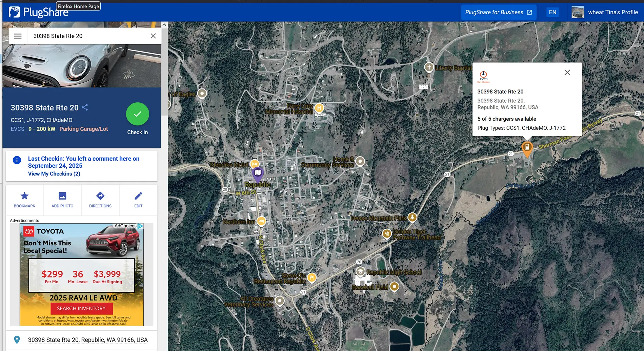
Task: Click the EVCS logo in the popup
Action: pos(484,77)
